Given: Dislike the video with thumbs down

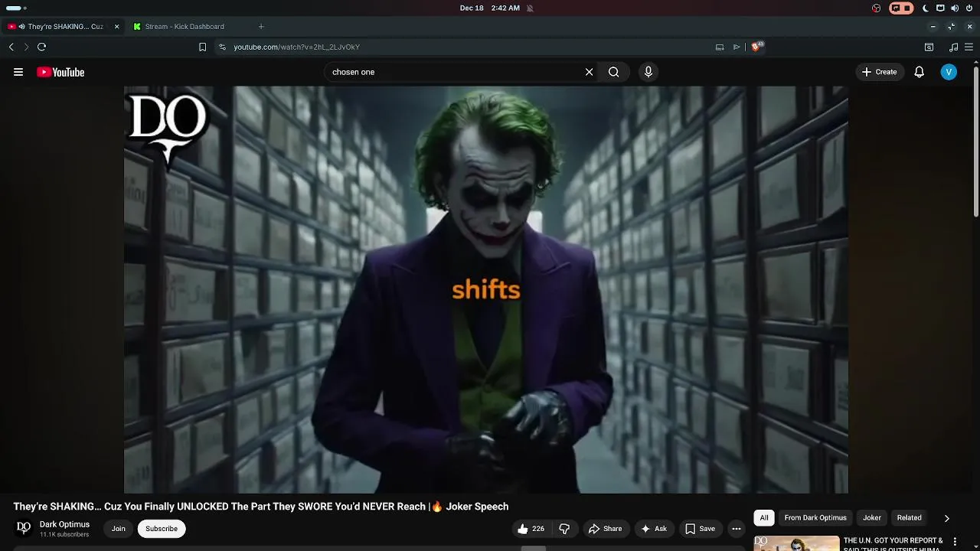Looking at the screenshot, I should [x=564, y=529].
